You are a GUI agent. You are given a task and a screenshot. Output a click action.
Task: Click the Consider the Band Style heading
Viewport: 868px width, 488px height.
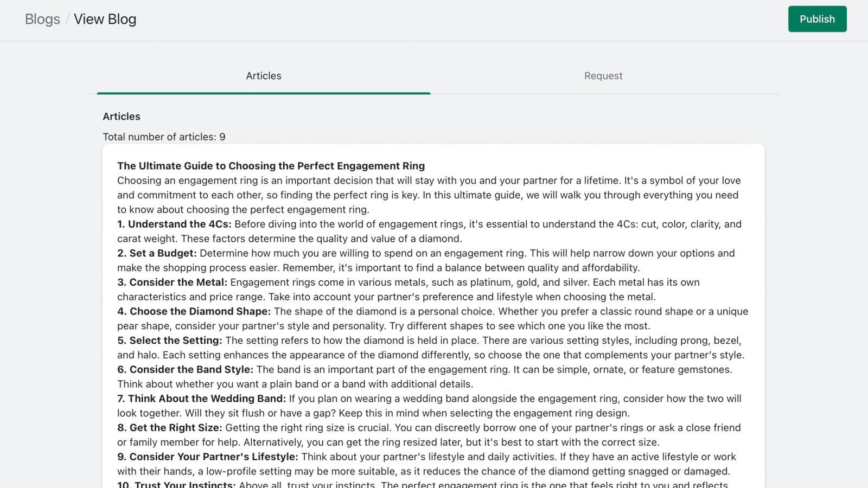coord(185,369)
